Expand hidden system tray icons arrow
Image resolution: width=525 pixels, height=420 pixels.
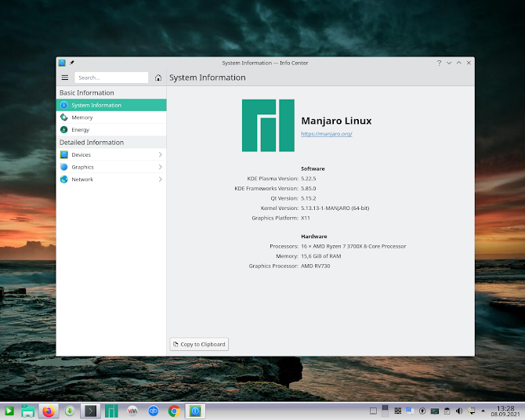pos(483,411)
